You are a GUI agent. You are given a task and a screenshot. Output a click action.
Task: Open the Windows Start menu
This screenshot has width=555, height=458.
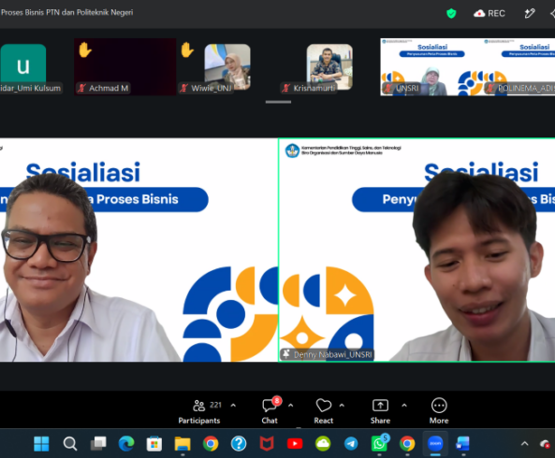click(x=41, y=443)
